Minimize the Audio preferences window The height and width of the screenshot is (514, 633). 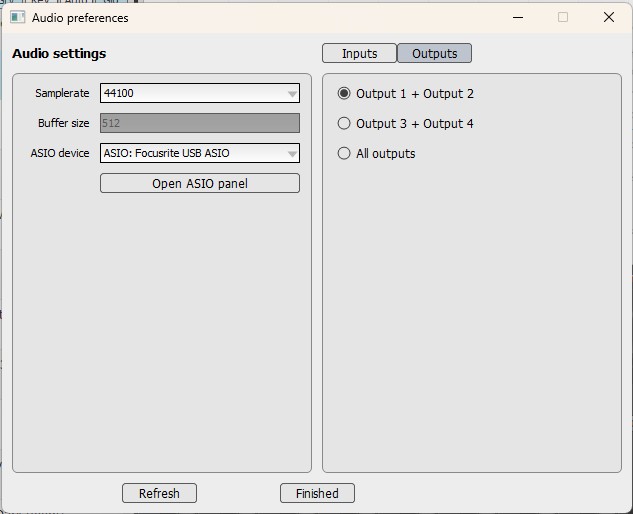click(x=517, y=17)
